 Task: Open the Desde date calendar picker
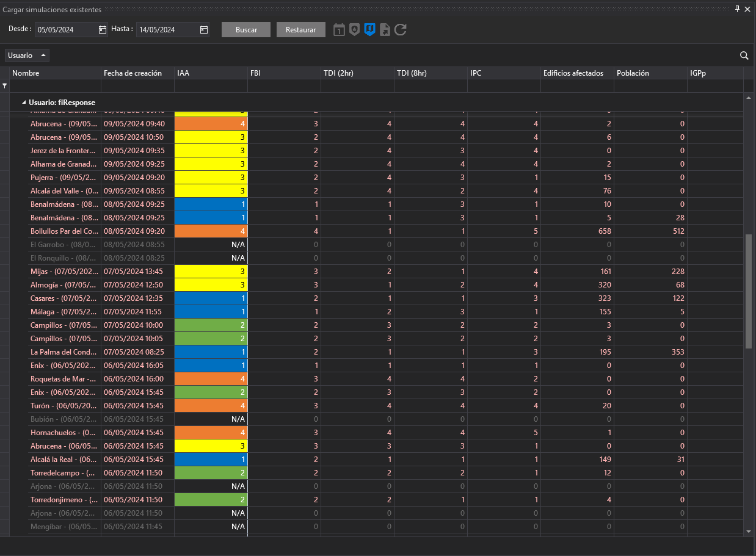coord(103,30)
